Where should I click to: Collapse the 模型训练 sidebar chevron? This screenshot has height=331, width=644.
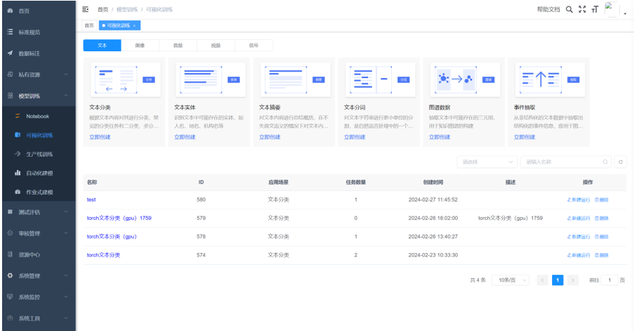coord(66,96)
